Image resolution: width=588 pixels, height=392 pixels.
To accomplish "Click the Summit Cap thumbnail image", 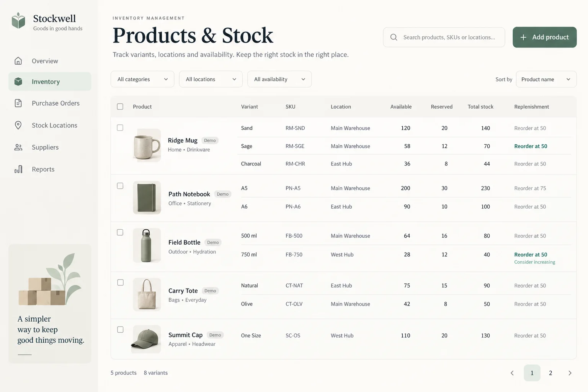I will [x=147, y=339].
